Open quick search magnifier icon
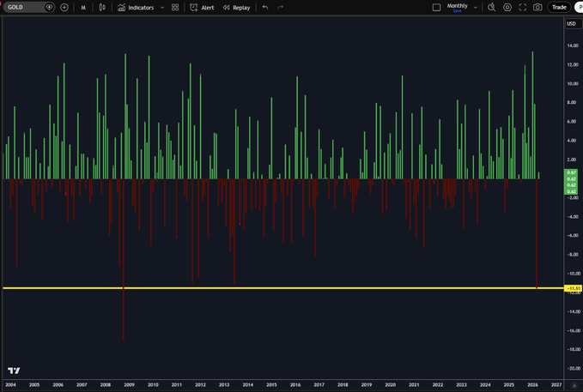This screenshot has height=392, width=583. [x=492, y=7]
